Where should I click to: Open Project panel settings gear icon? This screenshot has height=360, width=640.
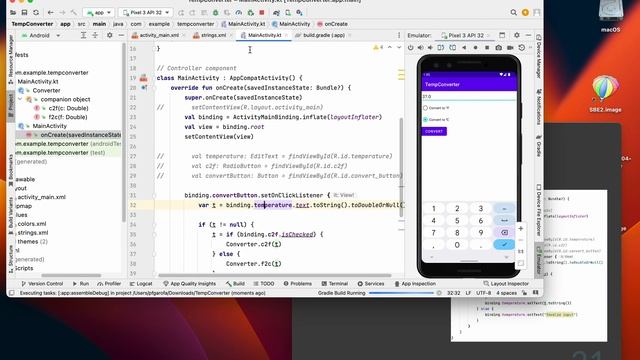tap(109, 36)
